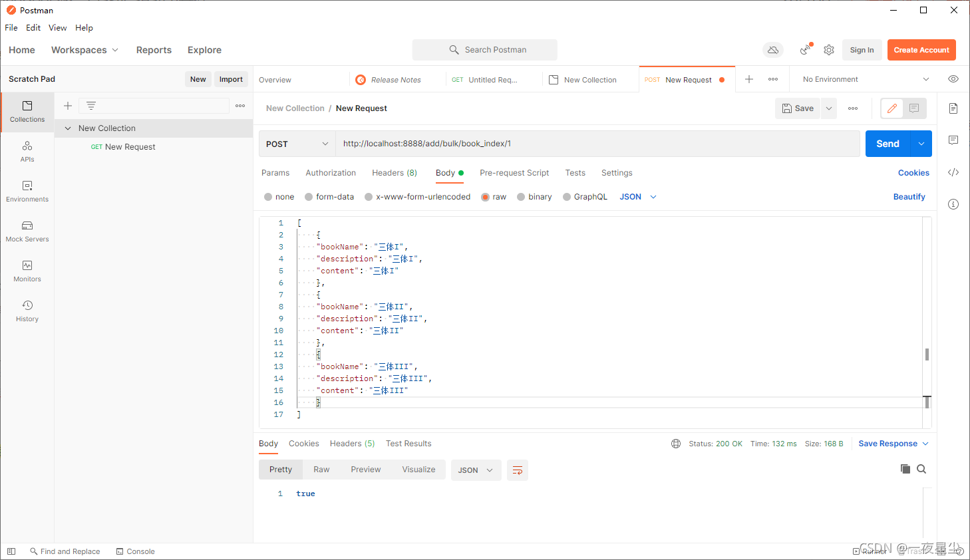Open the Environments sidebar panel
The width and height of the screenshot is (970, 560).
(27, 192)
